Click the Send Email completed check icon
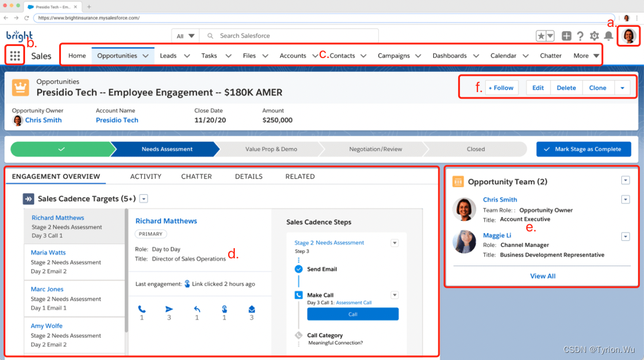 [x=299, y=269]
